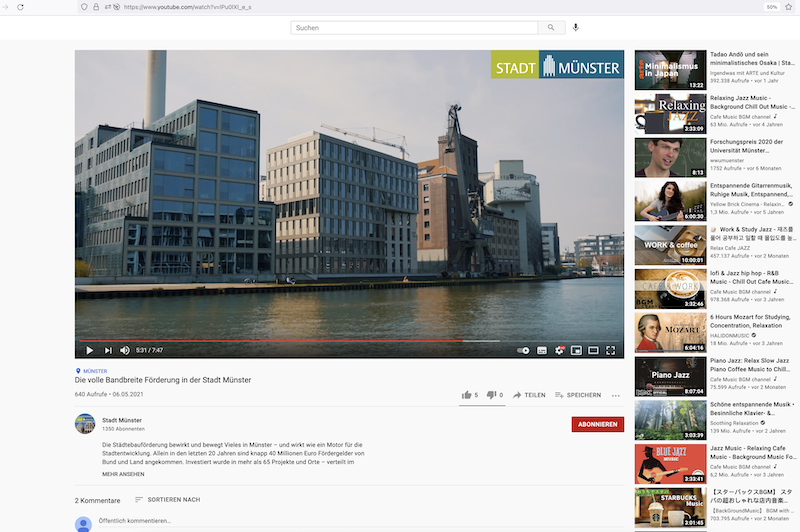Click the video title Die volle Bandbreite
The height and width of the screenshot is (532, 800).
click(163, 380)
